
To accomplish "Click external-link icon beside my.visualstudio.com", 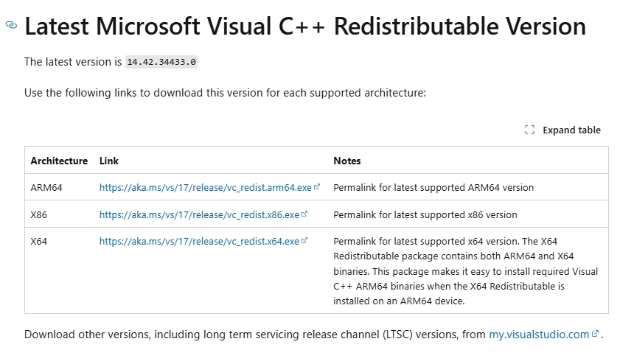I will (595, 334).
